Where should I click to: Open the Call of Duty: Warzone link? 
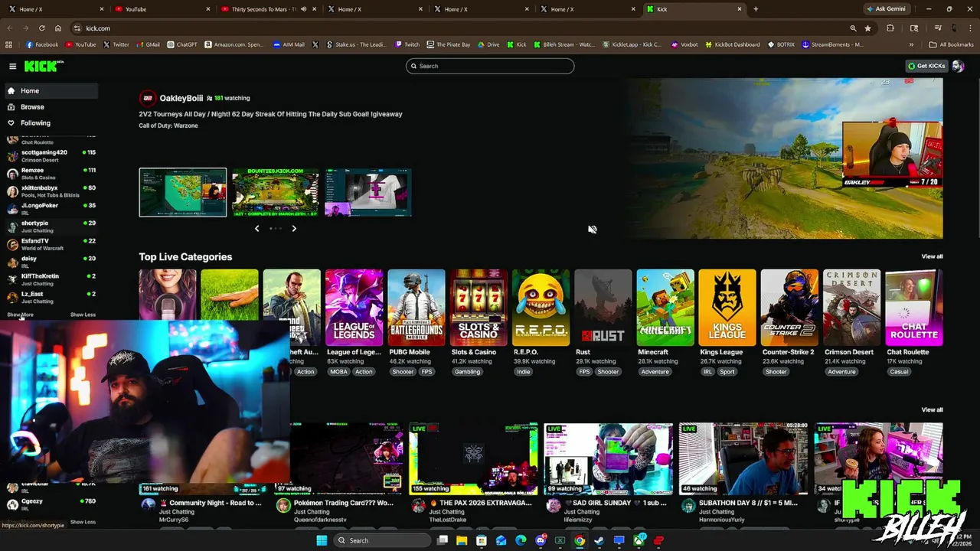click(x=168, y=126)
